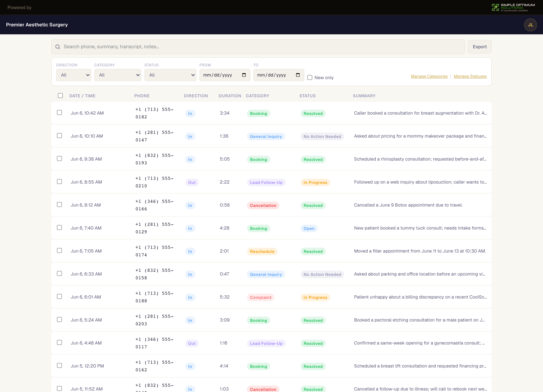
Task: Click the Complaint tag on the 6:01 AM call
Action: tap(261, 297)
